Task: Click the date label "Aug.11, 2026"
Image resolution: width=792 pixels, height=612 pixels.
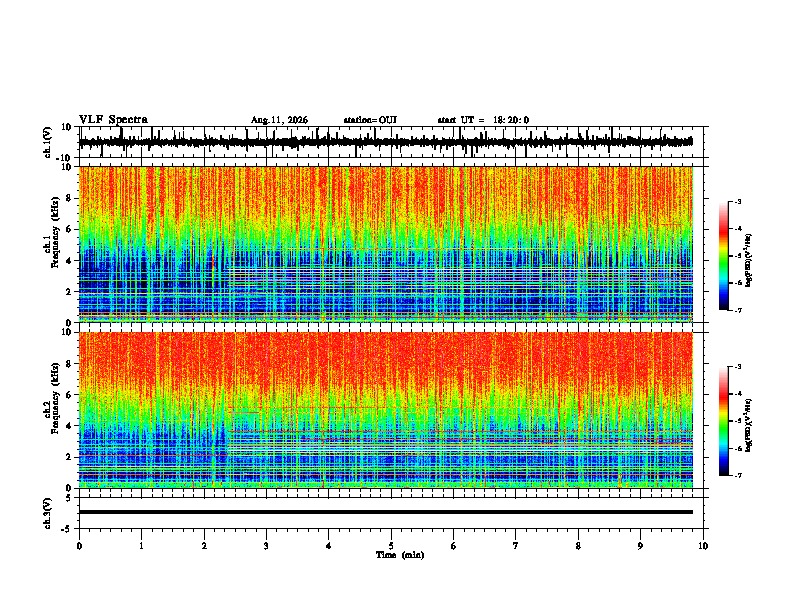Action: [x=279, y=120]
